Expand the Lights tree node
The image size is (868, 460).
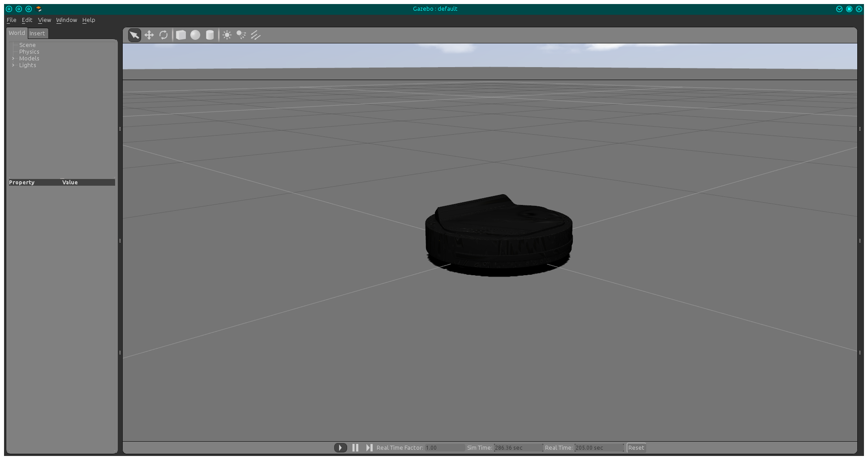coord(13,65)
